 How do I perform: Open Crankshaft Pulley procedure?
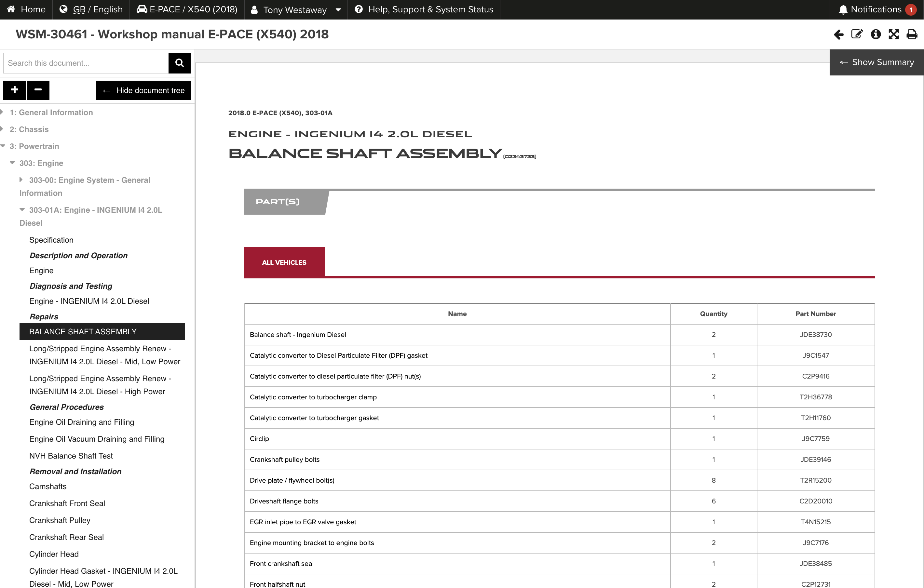pos(60,520)
